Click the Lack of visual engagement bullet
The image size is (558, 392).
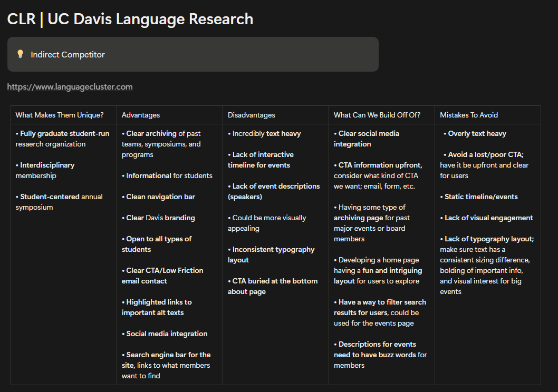486,218
